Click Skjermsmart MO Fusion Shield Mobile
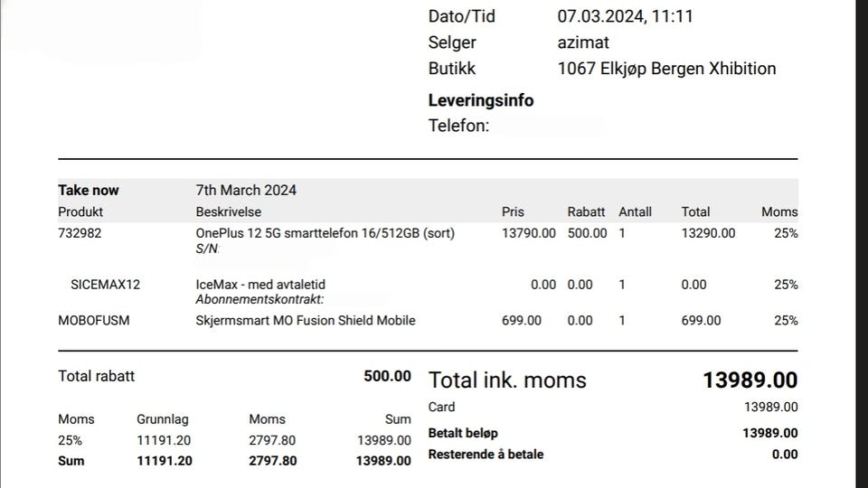868x488 pixels. 305,320
